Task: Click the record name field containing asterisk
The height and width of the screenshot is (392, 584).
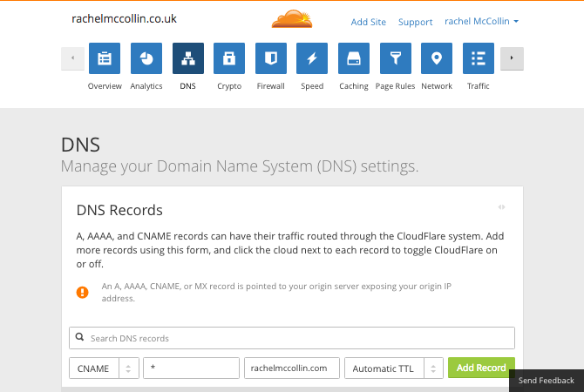Action: click(x=191, y=368)
